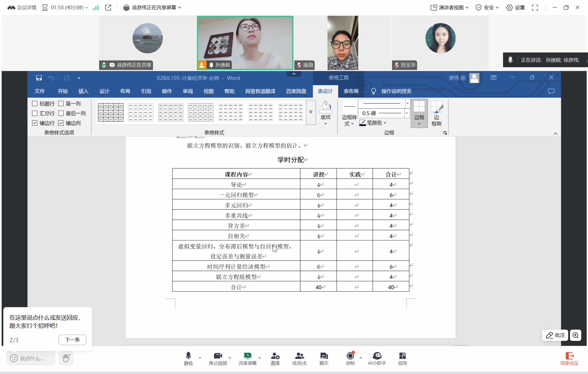This screenshot has width=588, height=374.
Task: Toggle the 第一列 checkbox
Action: coord(61,104)
